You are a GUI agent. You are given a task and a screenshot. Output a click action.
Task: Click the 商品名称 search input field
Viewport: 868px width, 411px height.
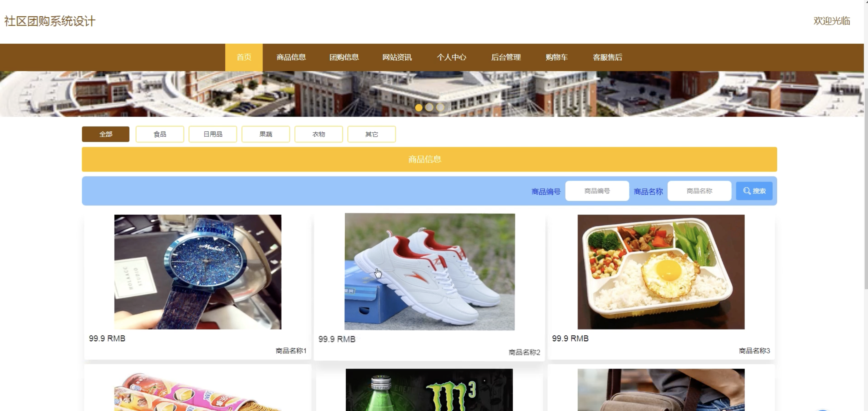(x=699, y=191)
